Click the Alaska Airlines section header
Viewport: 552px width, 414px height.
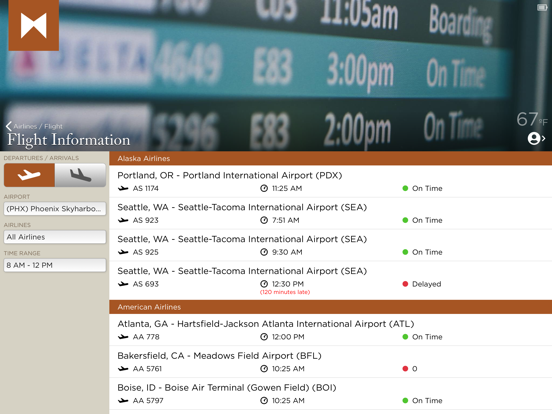(x=331, y=158)
